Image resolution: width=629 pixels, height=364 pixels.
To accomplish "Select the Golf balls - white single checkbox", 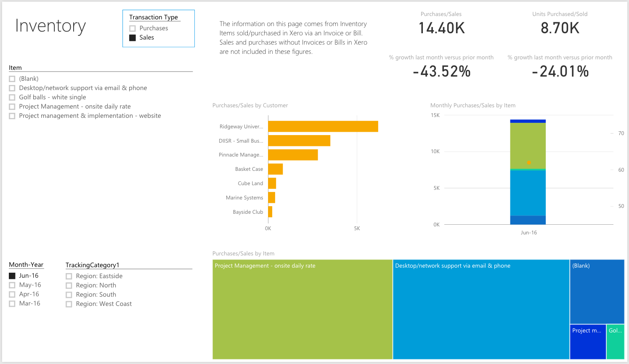I will 12,97.
